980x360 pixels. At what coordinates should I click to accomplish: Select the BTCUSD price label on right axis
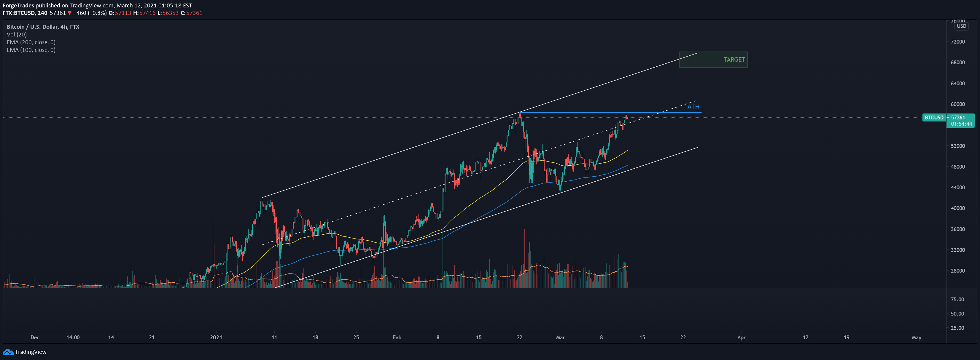click(934, 117)
